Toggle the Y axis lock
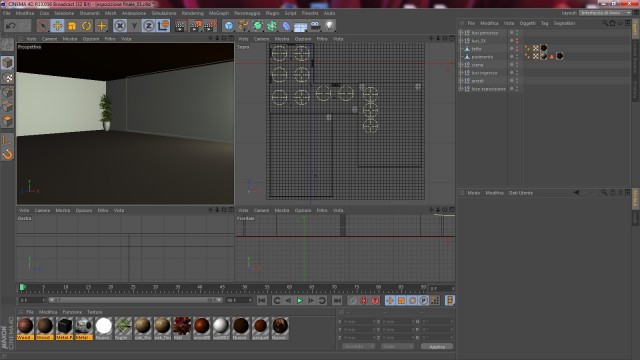The width and height of the screenshot is (640, 360). (x=134, y=26)
